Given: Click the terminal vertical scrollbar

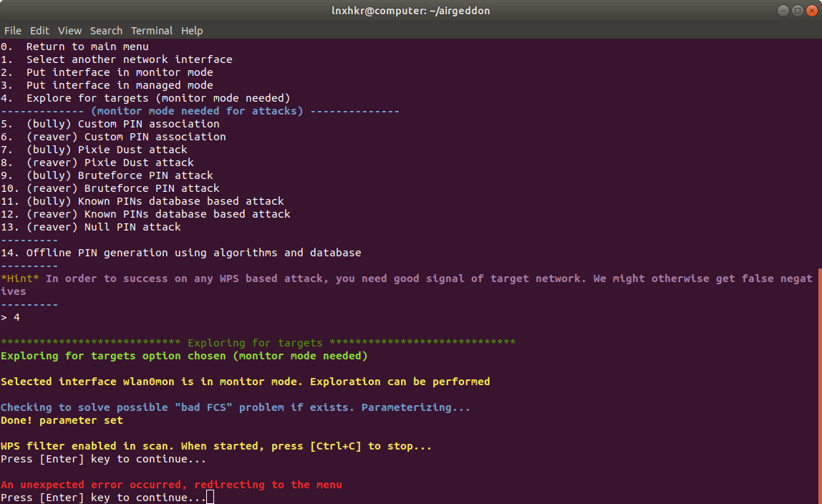Looking at the screenshot, I should (819, 387).
